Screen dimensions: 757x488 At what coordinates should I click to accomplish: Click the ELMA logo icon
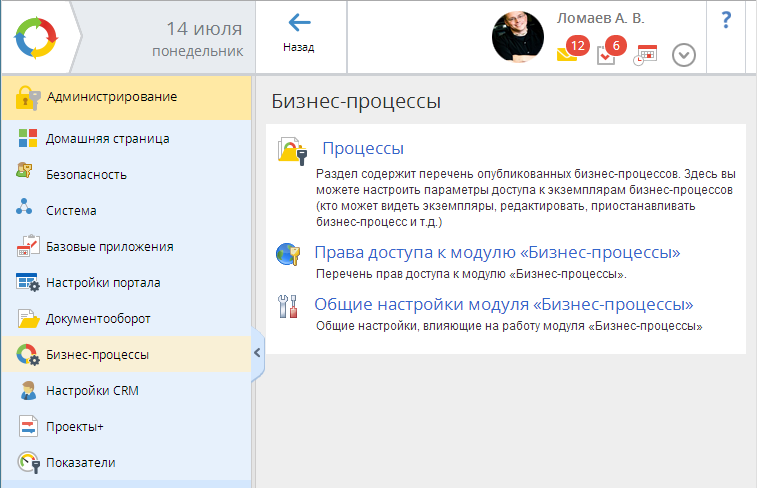tap(36, 37)
